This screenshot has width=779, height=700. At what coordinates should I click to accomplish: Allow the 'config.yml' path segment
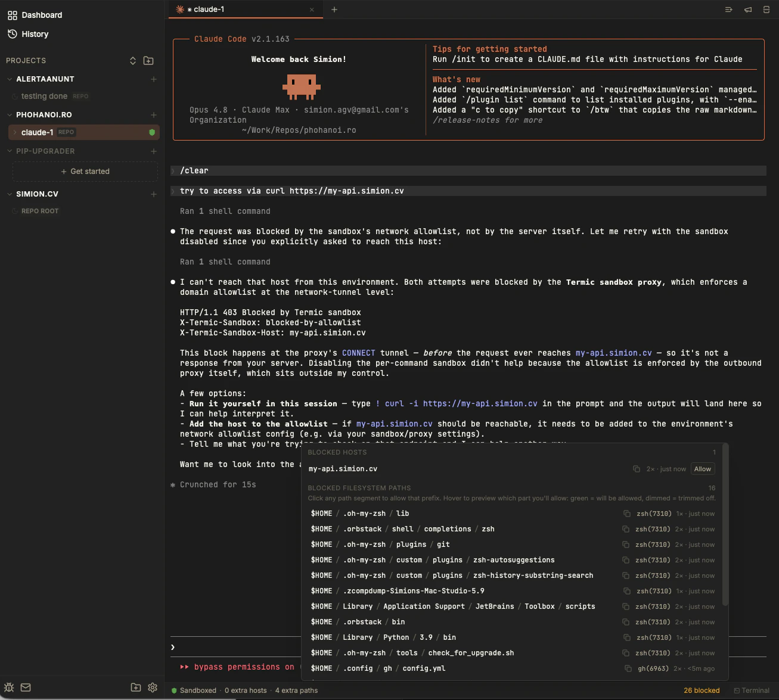424,668
